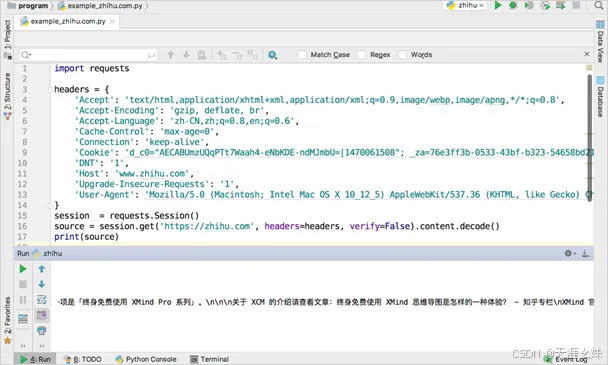Screen dimensions: 608x365
Task: Add selection for next occurrence icon
Action: coord(221,55)
